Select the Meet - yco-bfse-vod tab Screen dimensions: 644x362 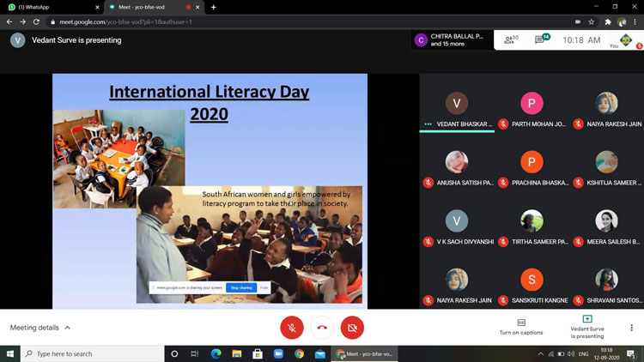pos(146,7)
